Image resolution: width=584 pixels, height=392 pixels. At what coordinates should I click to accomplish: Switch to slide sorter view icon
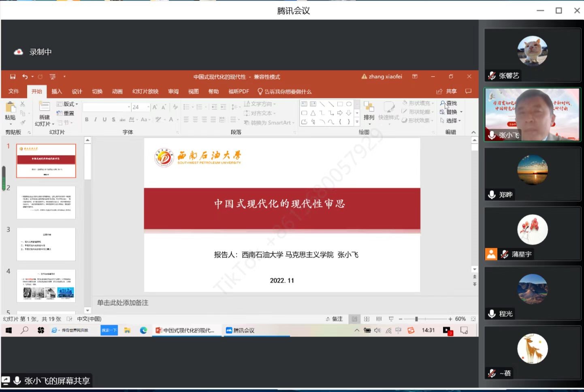tap(367, 319)
